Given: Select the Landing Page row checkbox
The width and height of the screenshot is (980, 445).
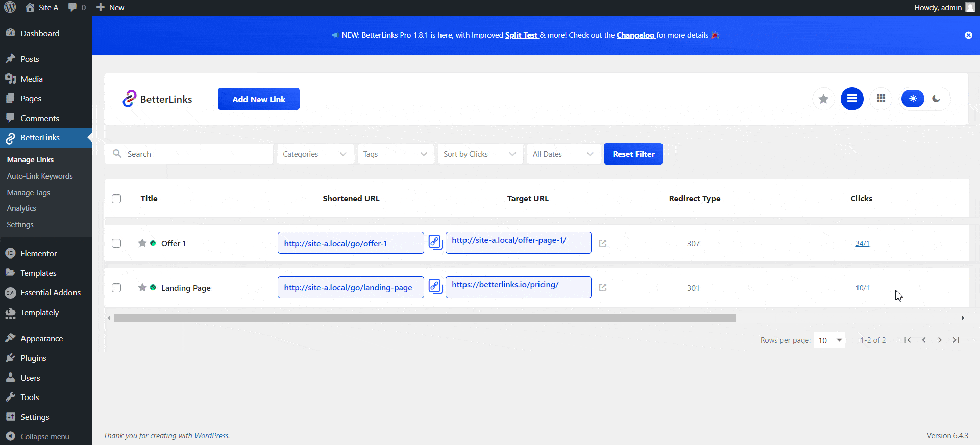Looking at the screenshot, I should tap(116, 288).
